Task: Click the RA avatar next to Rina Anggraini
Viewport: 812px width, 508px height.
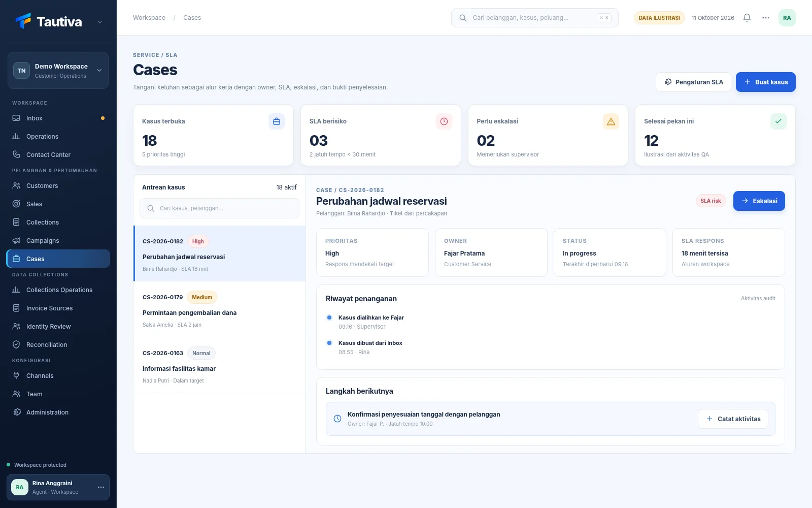Action: (20, 487)
